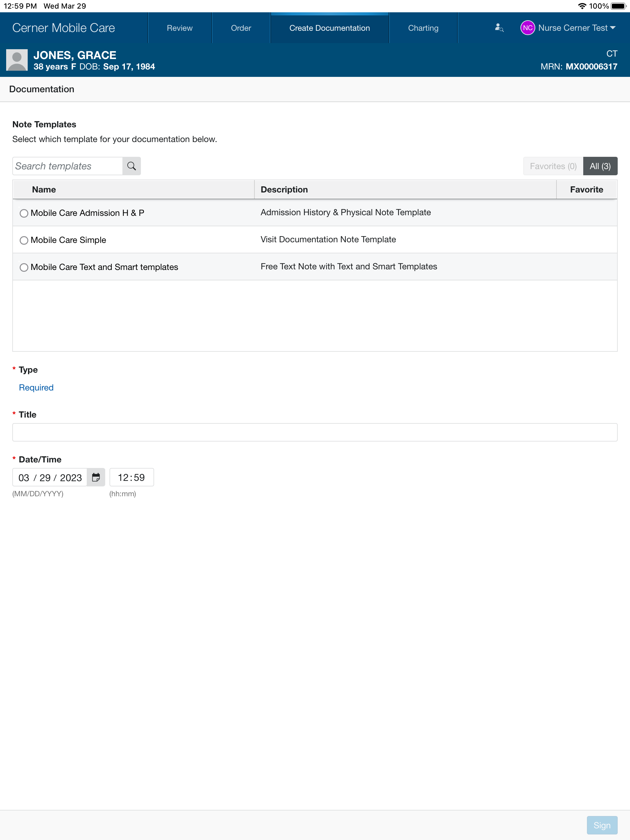The height and width of the screenshot is (840, 630).
Task: Select Mobile Care Simple template radio
Action: (24, 240)
